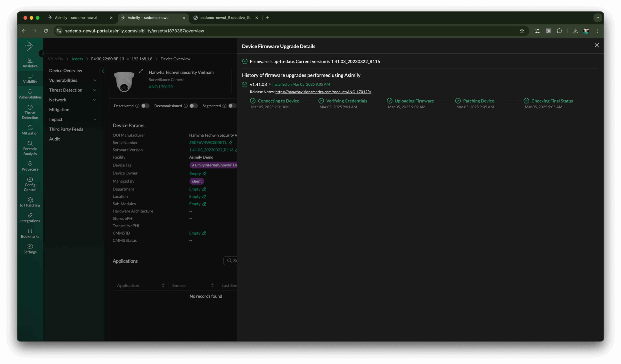
Task: Collapse the device navigation panel
Action: pos(103,71)
